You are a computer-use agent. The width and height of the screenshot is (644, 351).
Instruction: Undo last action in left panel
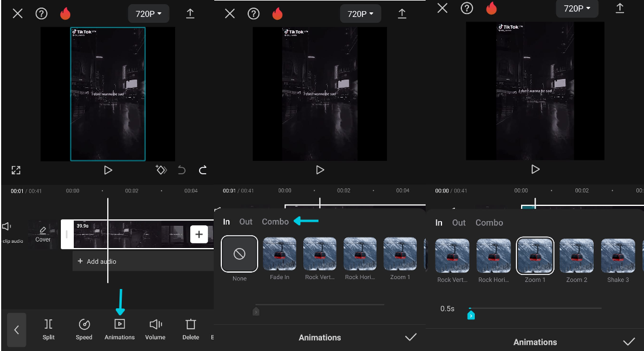coord(181,170)
